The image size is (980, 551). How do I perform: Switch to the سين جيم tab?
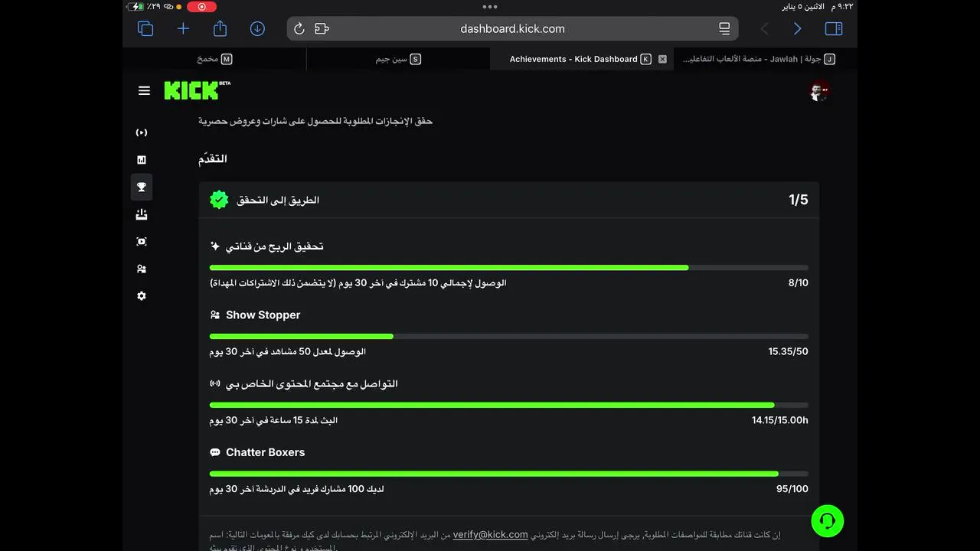tap(398, 59)
